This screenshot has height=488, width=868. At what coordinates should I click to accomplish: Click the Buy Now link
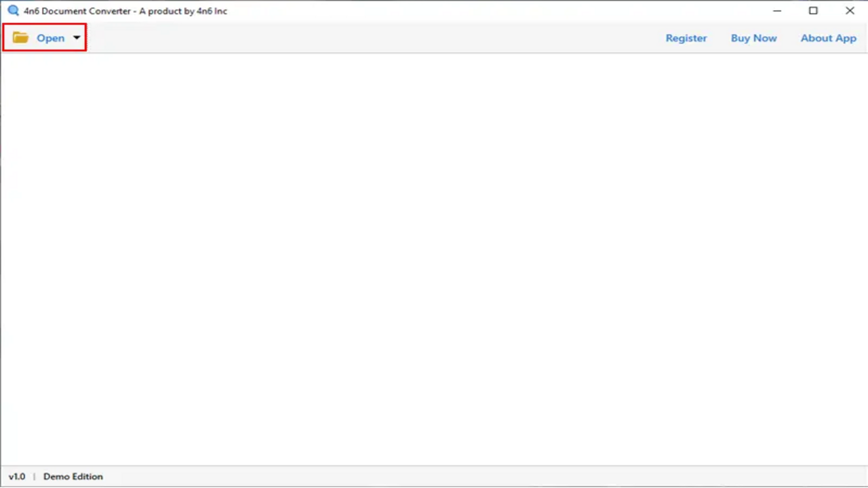753,38
